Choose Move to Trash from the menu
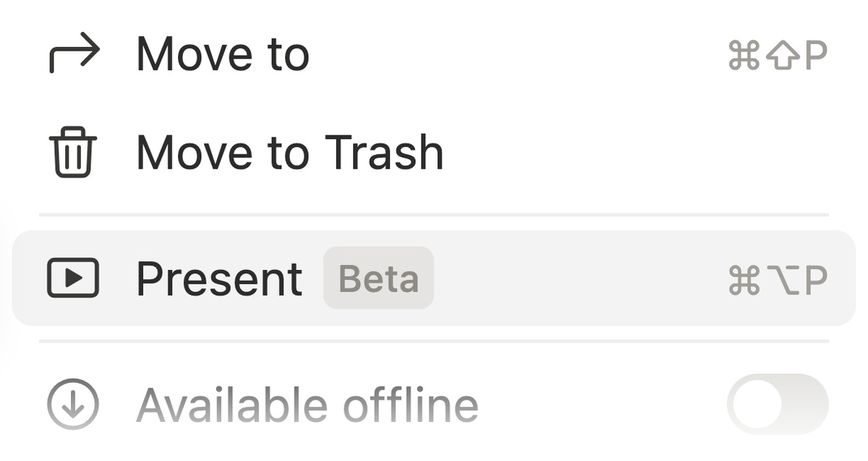Image resolution: width=868 pixels, height=461 pixels. tap(289, 153)
